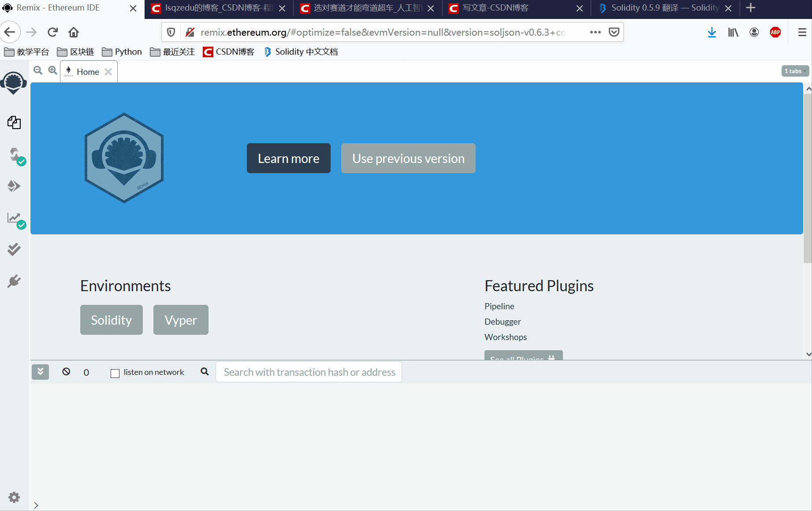This screenshot has height=511, width=812.
Task: Save page to Pocket
Action: pyautogui.click(x=614, y=32)
